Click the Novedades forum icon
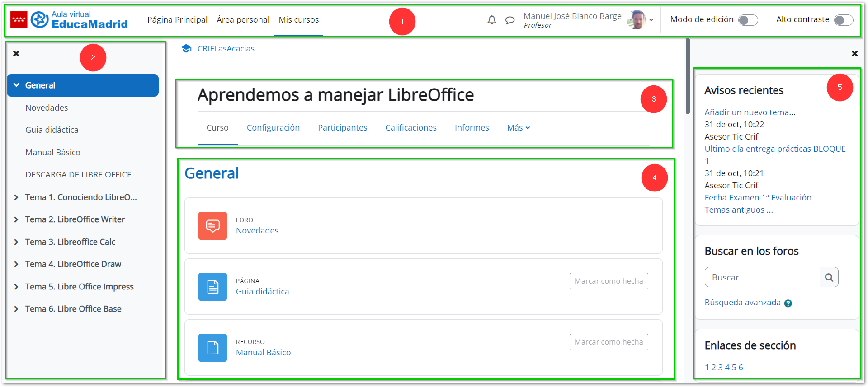Screen dimensions: 868x387 (x=212, y=225)
